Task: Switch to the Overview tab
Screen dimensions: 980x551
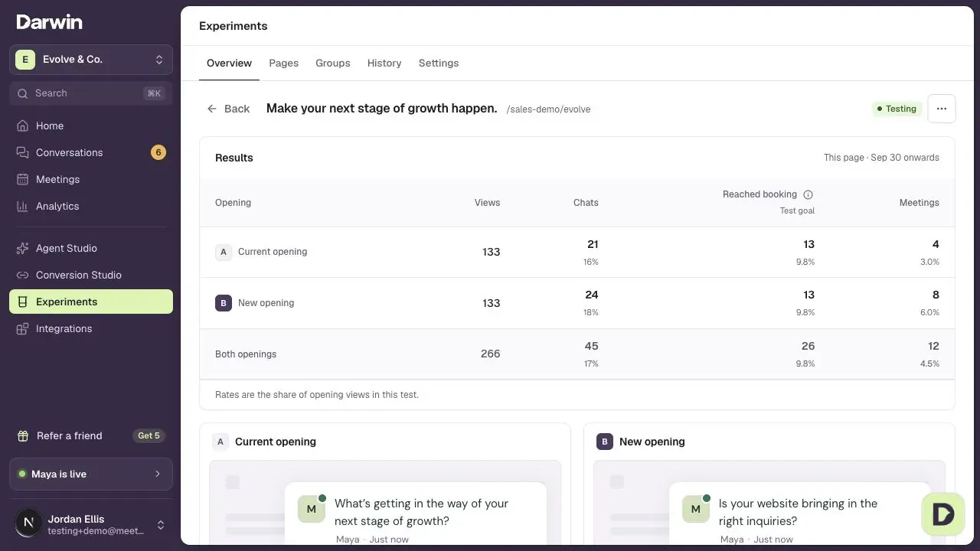Action: (229, 63)
